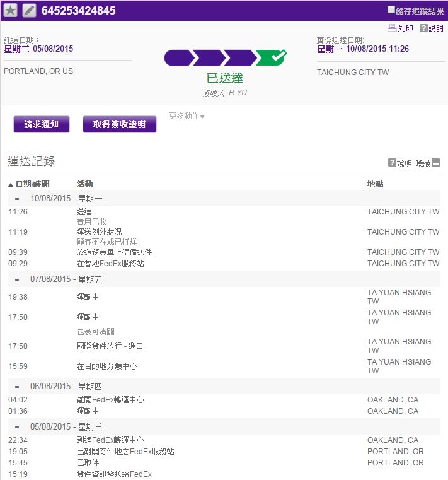Screen dimensions: 448x480
Task: Click the 15:45 PORTLAND, OR location
Action: coord(396,463)
